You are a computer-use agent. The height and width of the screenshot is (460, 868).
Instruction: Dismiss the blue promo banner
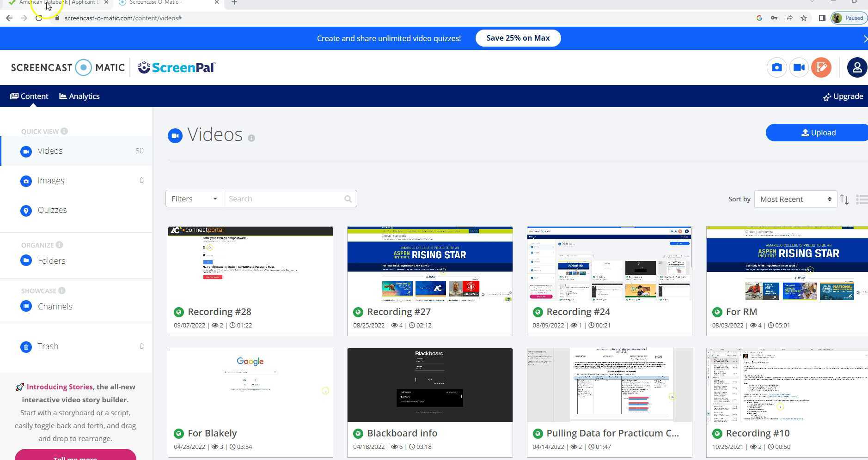pos(865,39)
